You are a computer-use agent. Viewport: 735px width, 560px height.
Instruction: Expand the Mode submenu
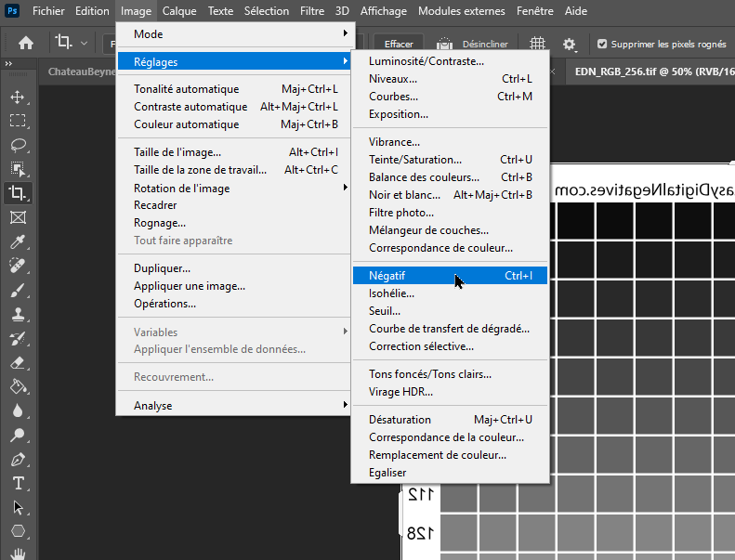pos(234,34)
